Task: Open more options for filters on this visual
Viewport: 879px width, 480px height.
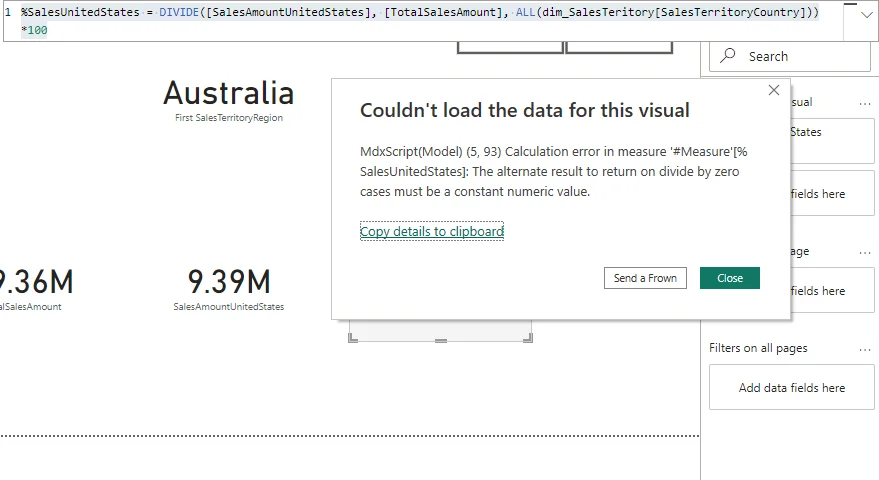Action: tap(865, 102)
